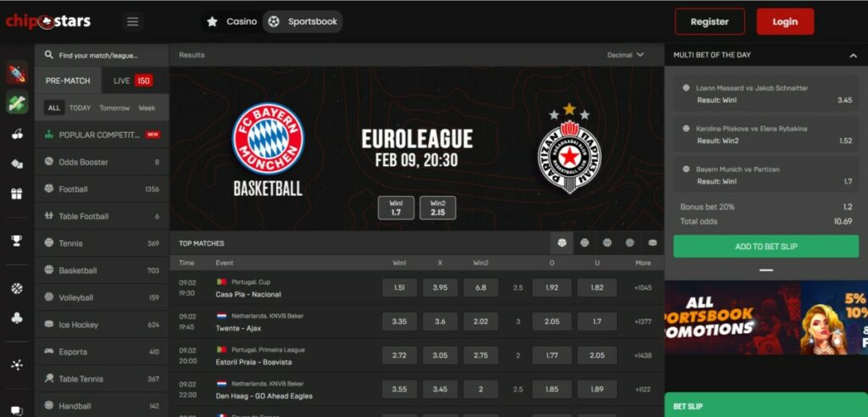The height and width of the screenshot is (417, 868).
Task: Expand Ice Hockey in sports list
Action: (x=102, y=325)
